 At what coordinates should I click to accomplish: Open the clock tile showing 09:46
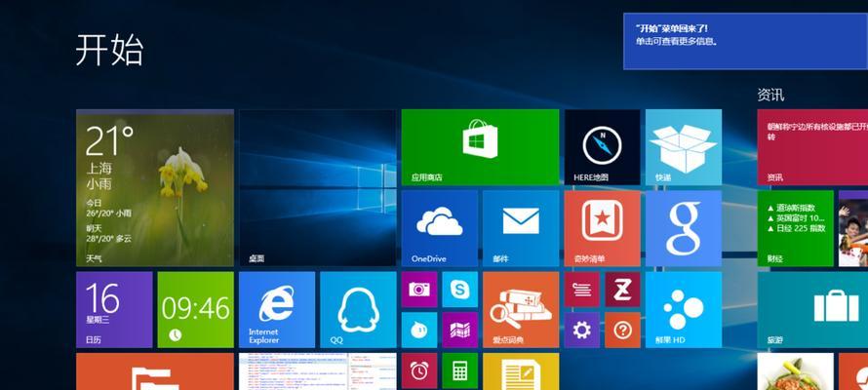coord(196,310)
